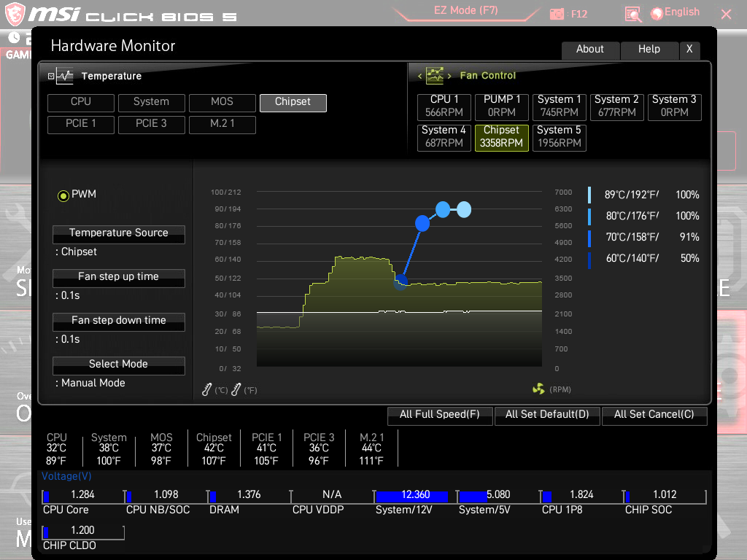Collapse the Temperature section toggle box
Viewport: 747px width, 560px height.
(x=51, y=76)
